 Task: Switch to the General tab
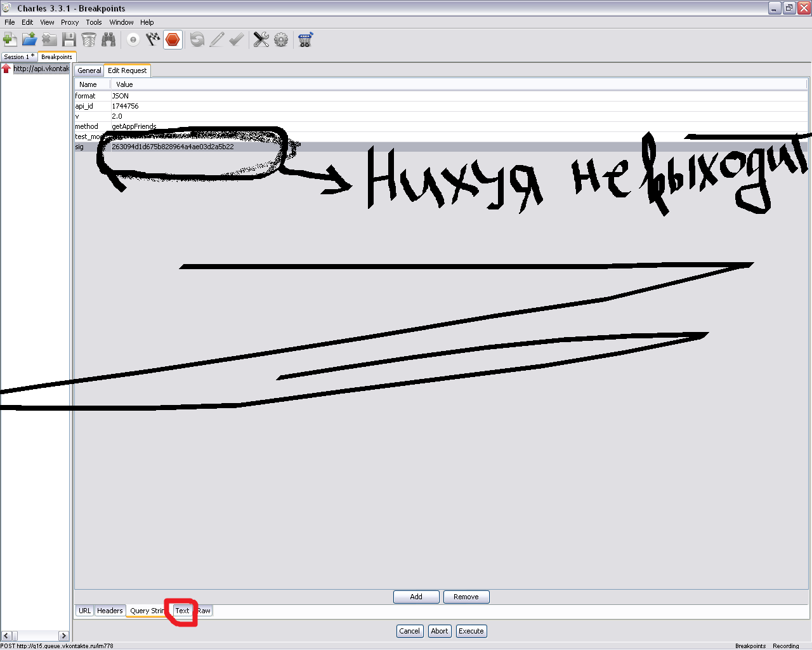click(x=89, y=70)
